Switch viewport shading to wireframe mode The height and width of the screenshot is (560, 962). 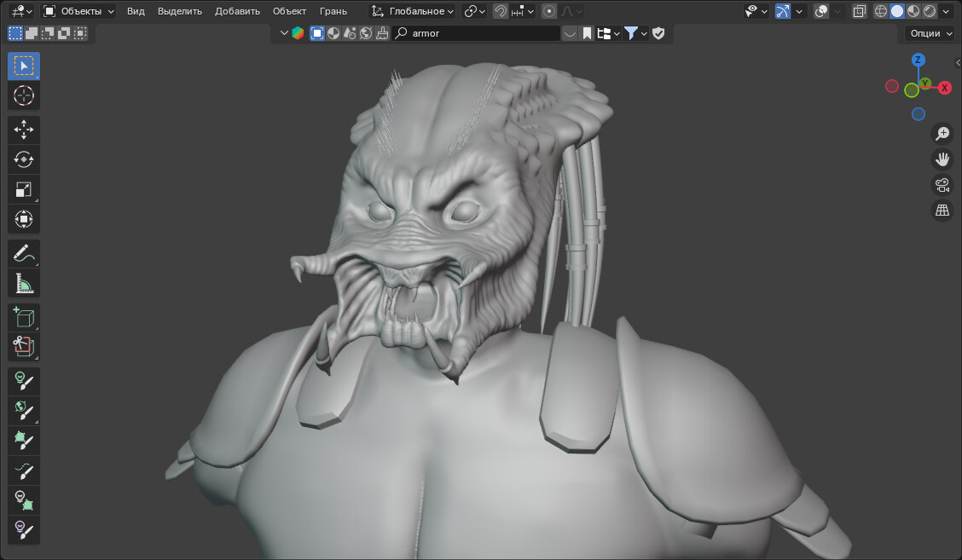(x=881, y=10)
